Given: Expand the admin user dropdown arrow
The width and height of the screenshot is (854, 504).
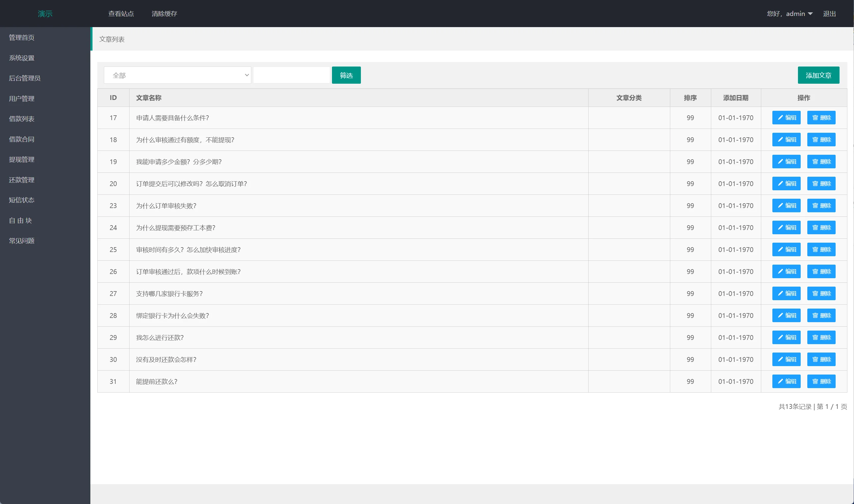Looking at the screenshot, I should [x=810, y=14].
